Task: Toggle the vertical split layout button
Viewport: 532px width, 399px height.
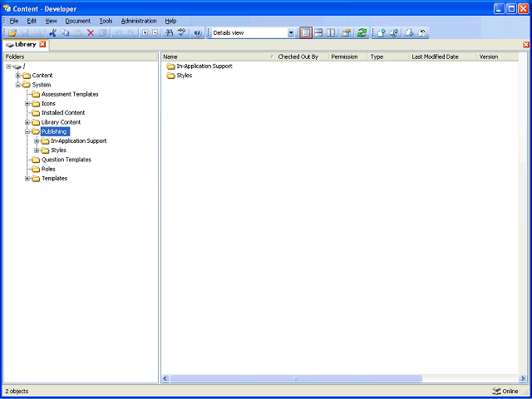Action: (331, 33)
